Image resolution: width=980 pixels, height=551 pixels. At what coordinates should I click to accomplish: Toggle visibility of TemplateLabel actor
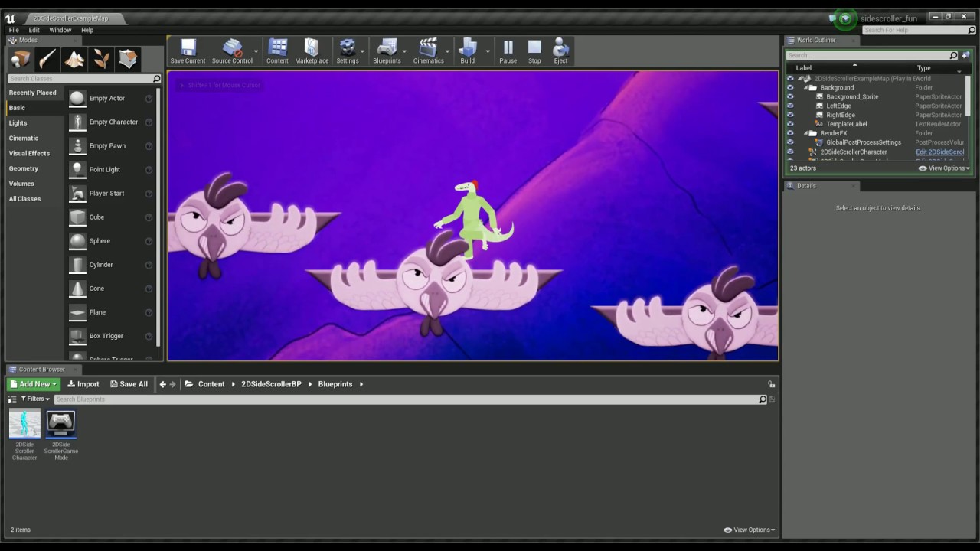pyautogui.click(x=790, y=124)
